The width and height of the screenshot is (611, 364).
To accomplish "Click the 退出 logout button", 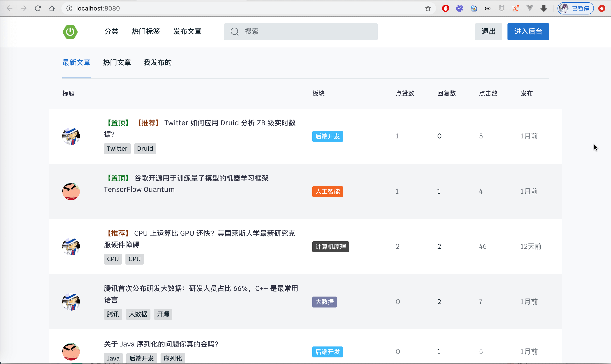I will (488, 32).
